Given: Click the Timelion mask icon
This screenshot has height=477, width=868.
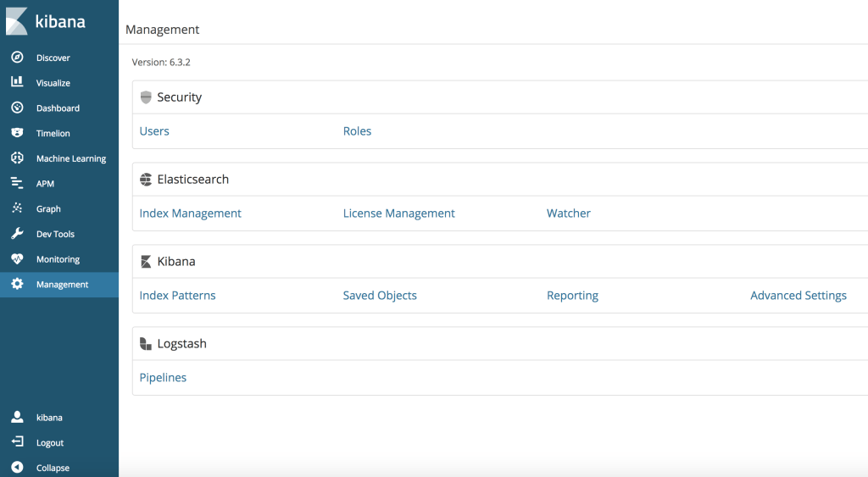Looking at the screenshot, I should (17, 133).
